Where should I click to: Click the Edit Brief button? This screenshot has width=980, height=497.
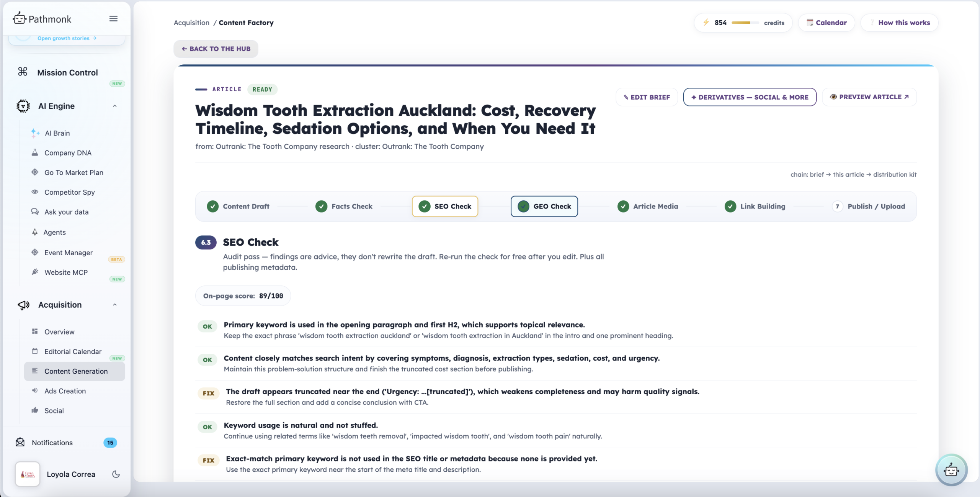pyautogui.click(x=647, y=97)
